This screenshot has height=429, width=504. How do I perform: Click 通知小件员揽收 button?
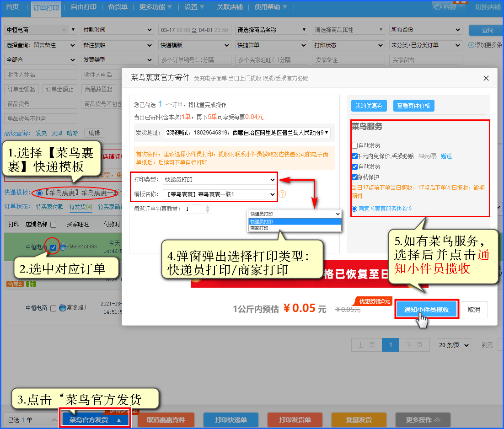pyautogui.click(x=427, y=310)
